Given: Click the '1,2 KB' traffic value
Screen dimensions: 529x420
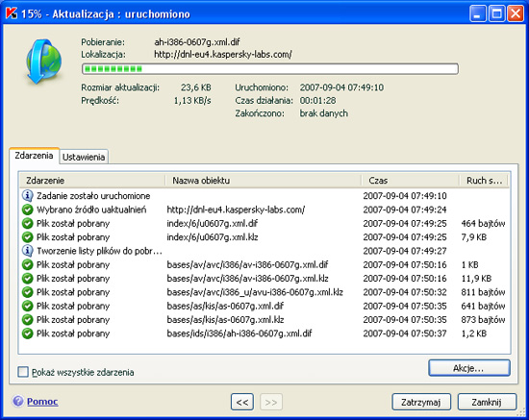Looking at the screenshot, I should [474, 334].
